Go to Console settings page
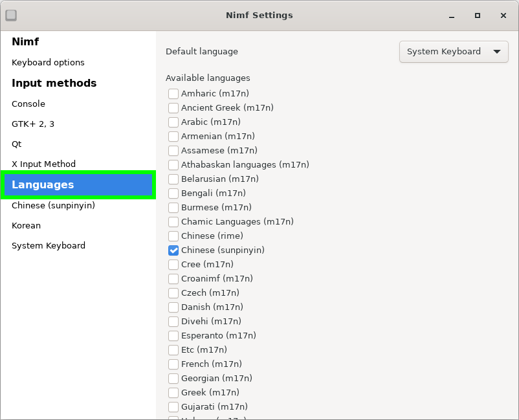This screenshot has width=519, height=420. [x=28, y=104]
